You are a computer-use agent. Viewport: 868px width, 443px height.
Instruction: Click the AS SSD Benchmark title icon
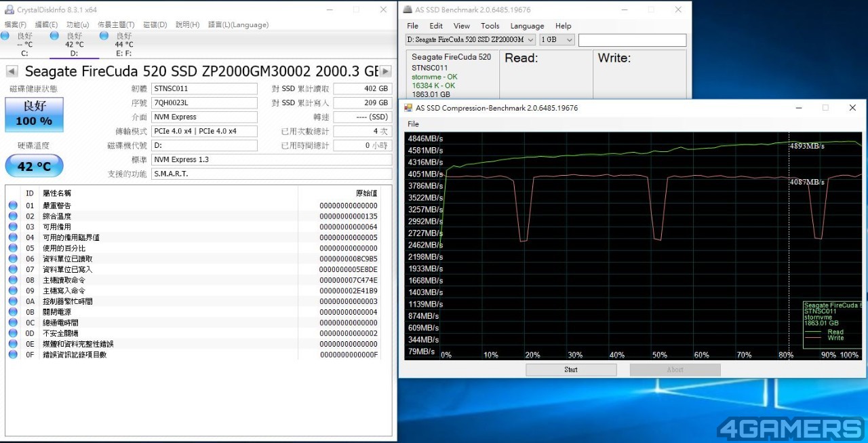coord(408,9)
